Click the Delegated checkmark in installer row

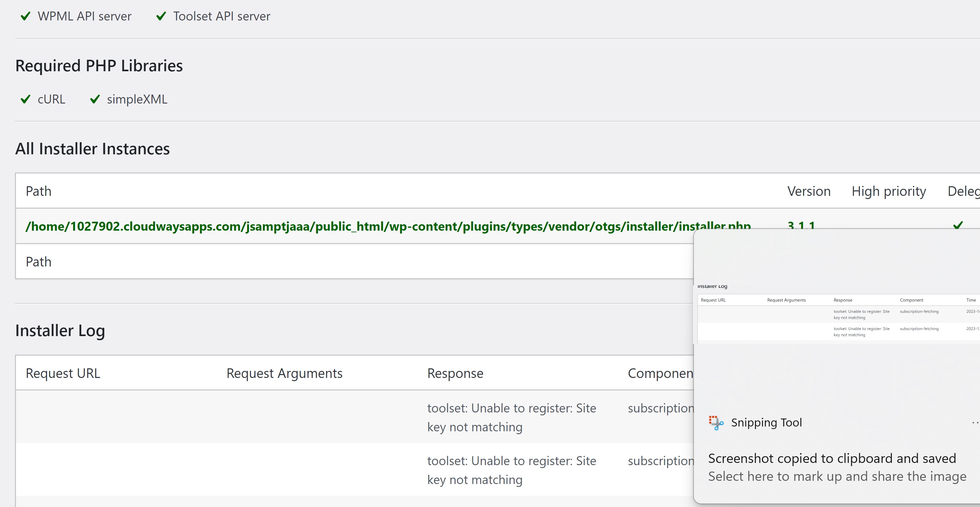pos(958,226)
